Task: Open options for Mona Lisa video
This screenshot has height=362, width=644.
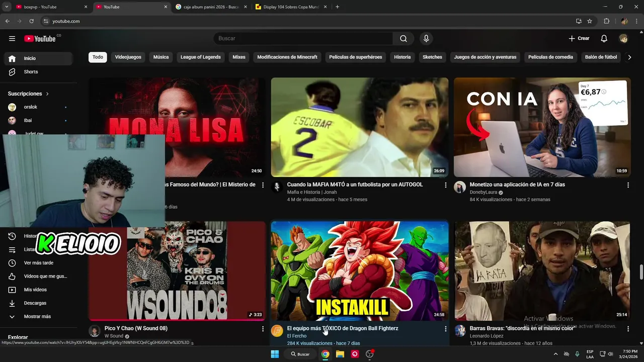Action: (x=263, y=185)
